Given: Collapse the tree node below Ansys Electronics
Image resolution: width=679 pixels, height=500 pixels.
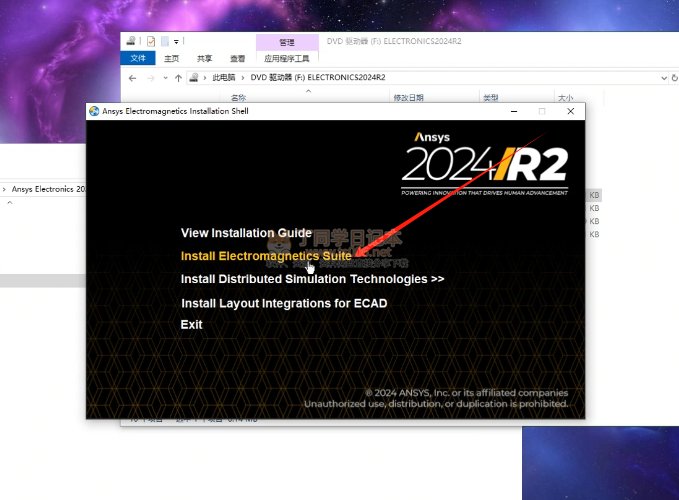Looking at the screenshot, I should pos(10,202).
